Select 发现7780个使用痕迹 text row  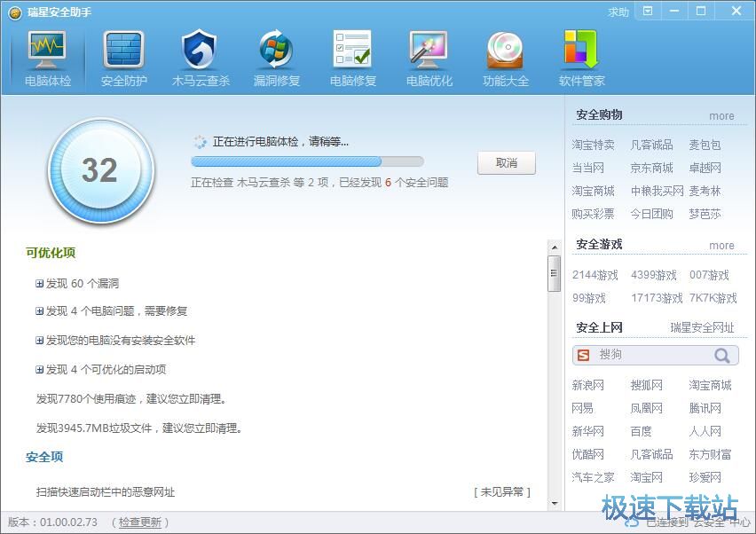131,399
